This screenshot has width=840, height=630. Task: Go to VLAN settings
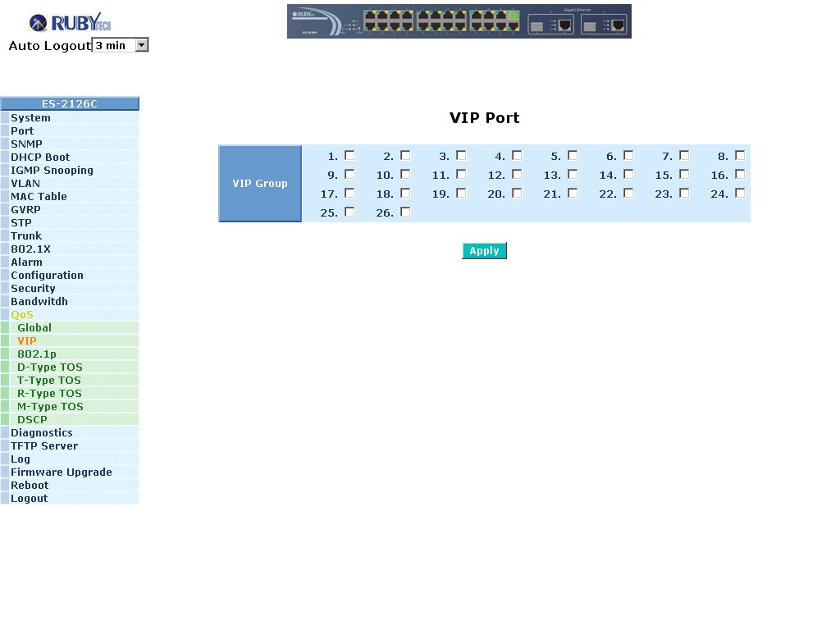pos(25,183)
